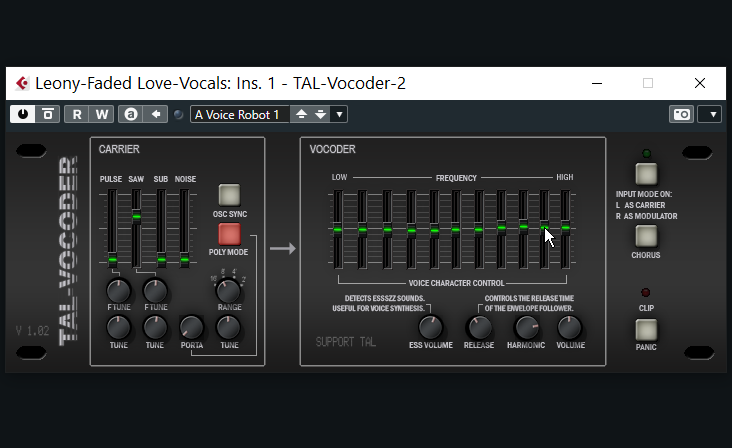Click the PORTA knob

(x=191, y=328)
